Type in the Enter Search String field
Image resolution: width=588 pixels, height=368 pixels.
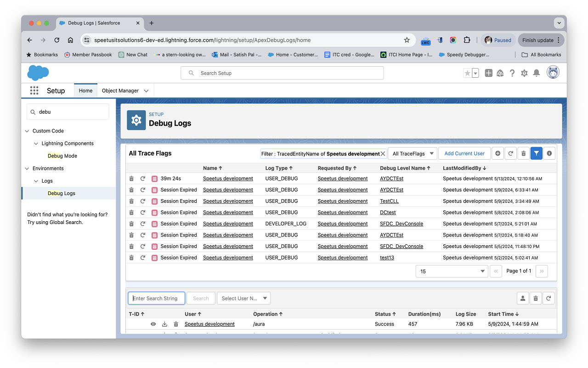point(156,298)
